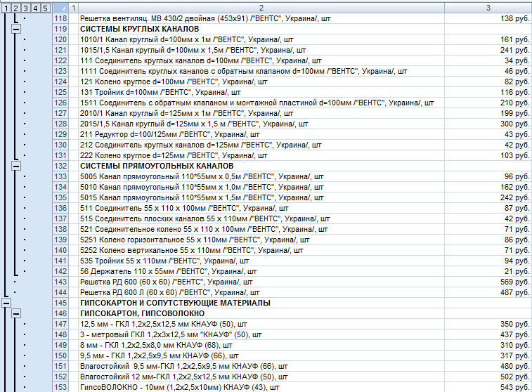Click outline level 5 button
Image resolution: width=532 pixels, height=392 pixels.
(46, 8)
